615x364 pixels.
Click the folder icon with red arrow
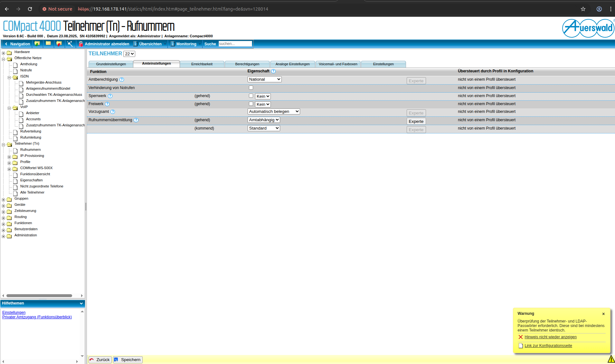tap(59, 44)
